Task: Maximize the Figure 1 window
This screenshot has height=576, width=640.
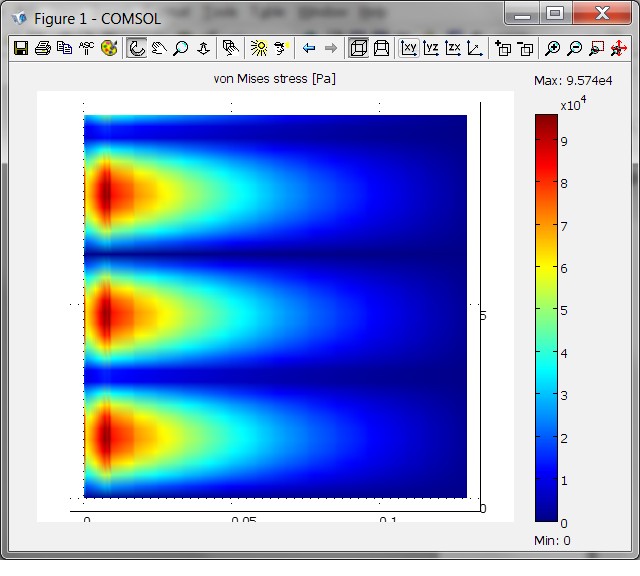Action: [555, 14]
